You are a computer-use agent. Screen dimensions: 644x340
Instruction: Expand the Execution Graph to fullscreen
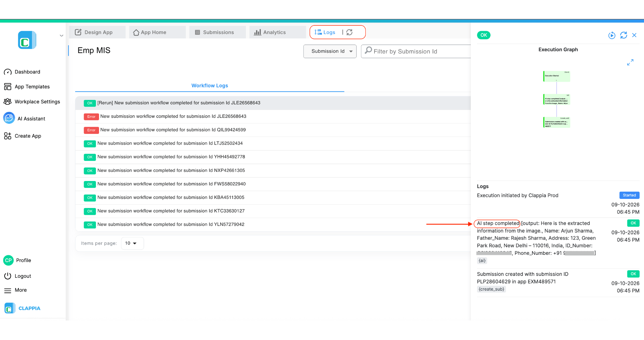[630, 63]
